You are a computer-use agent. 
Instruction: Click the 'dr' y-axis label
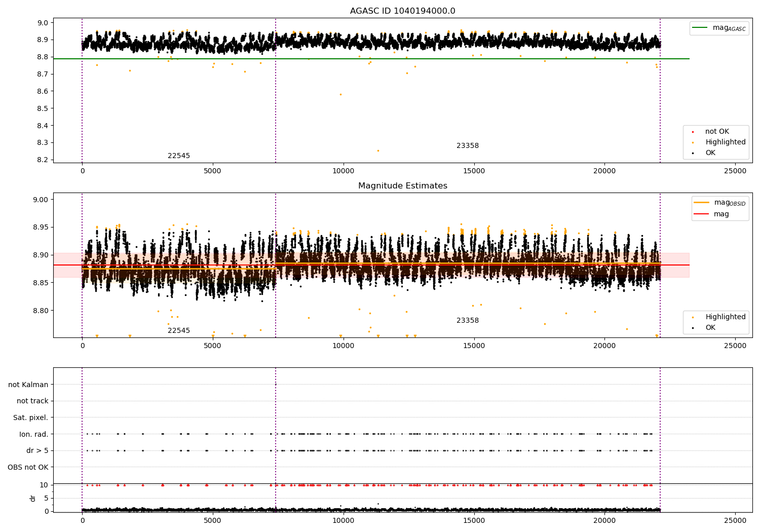click(33, 499)
